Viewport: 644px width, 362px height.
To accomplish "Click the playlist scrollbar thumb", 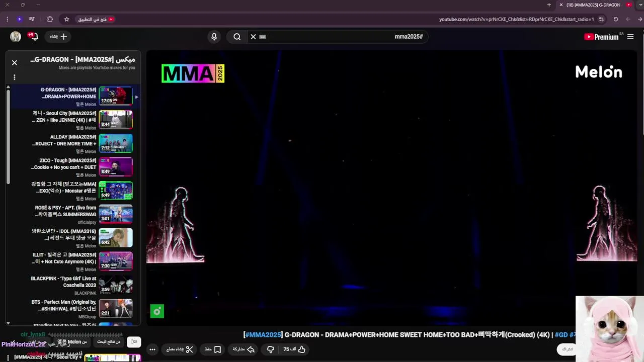I will click(8, 136).
